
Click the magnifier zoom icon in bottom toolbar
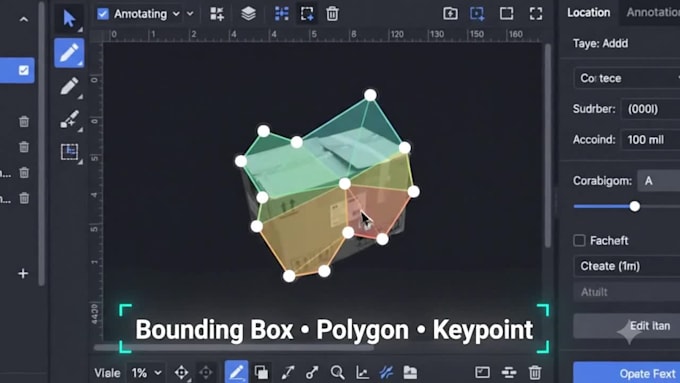click(337, 372)
